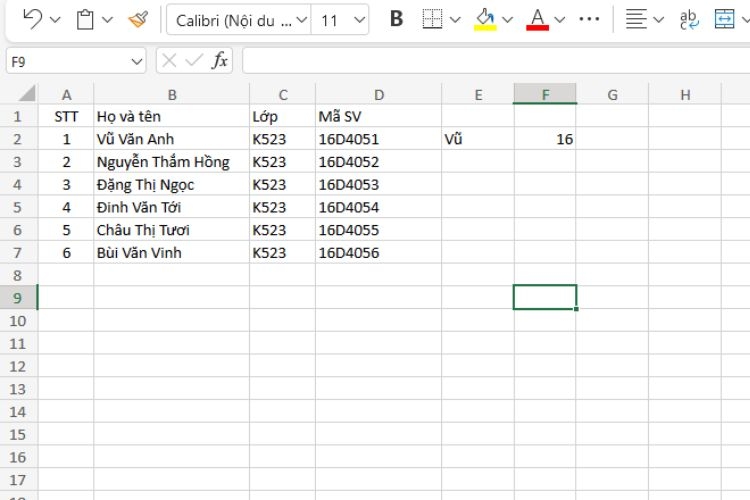
Task: Select the cell Bùi Văn Vinh
Action: coord(172,253)
